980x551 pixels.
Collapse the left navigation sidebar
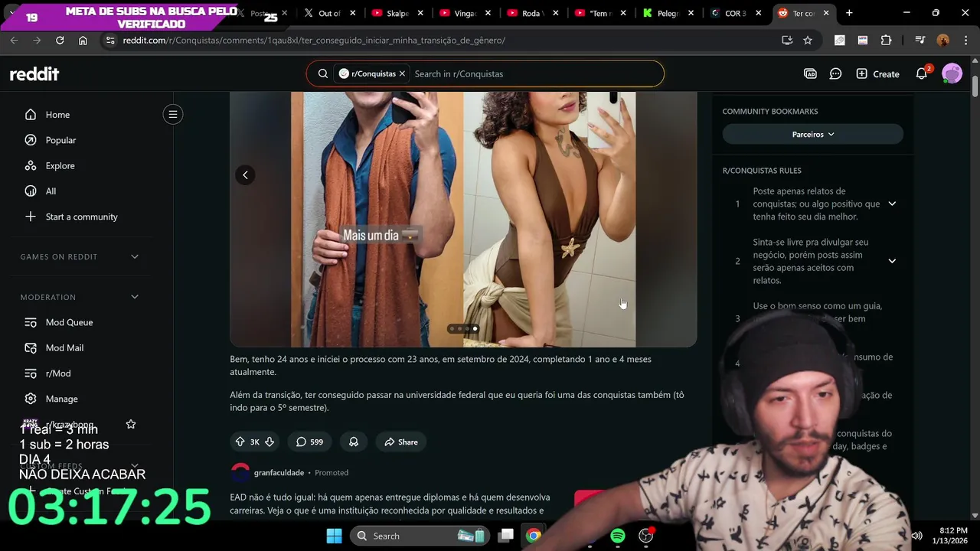173,115
